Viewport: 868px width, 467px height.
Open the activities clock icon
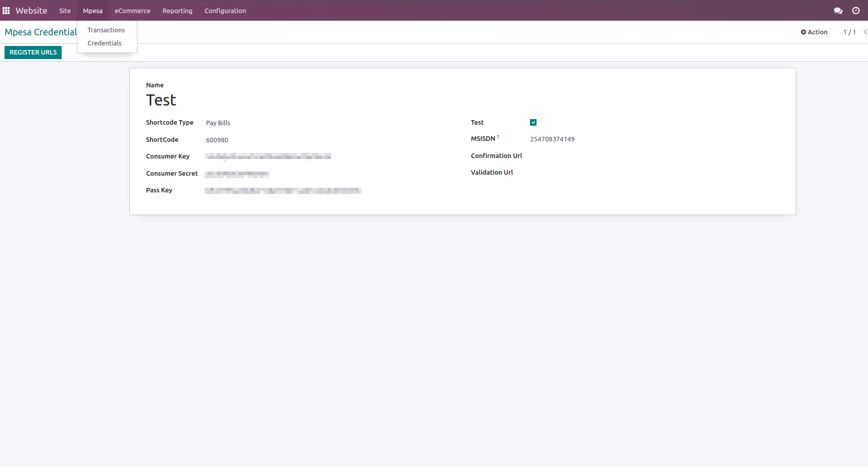click(x=855, y=11)
